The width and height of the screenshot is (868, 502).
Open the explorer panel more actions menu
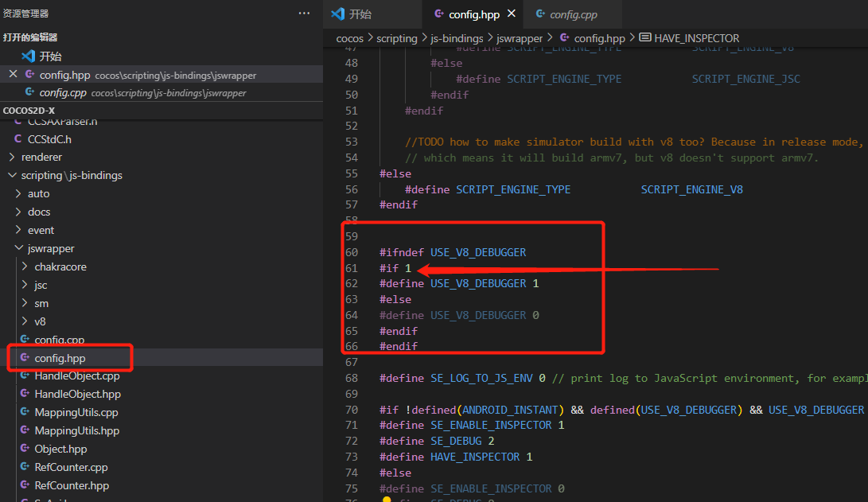304,14
